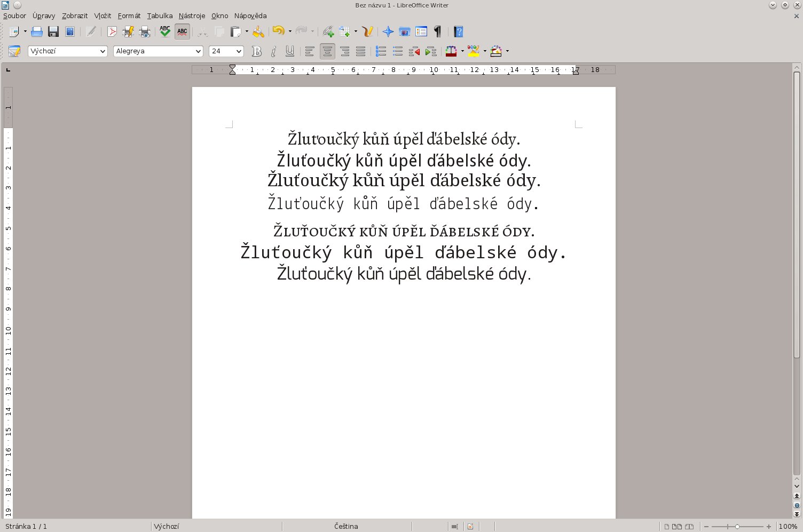Expand the New document dropdown arrow
The width and height of the screenshot is (803, 532).
[25, 32]
